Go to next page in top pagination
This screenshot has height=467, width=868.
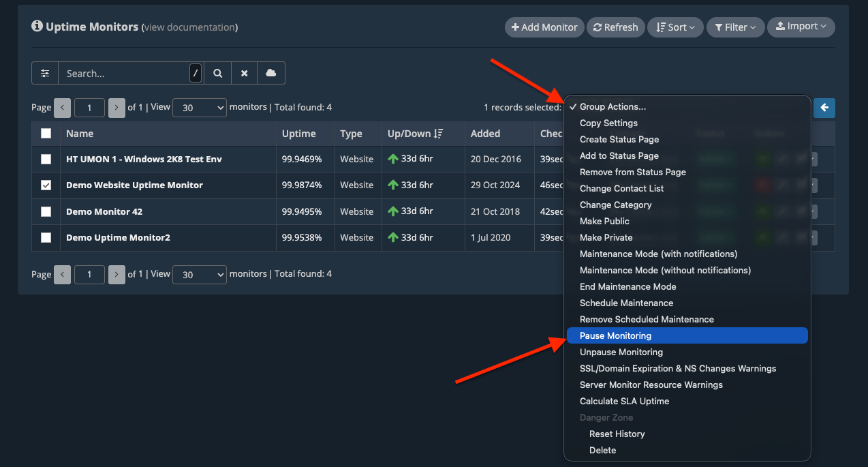tap(117, 108)
